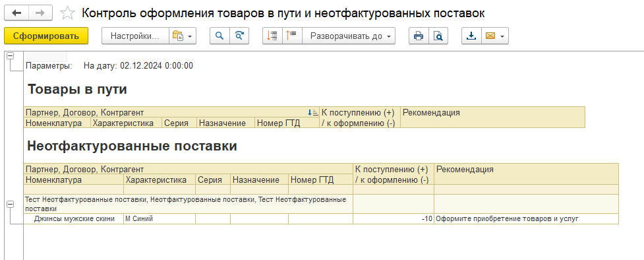Click Номер ГТД header in Неотфактурованные поставки table
644x260 pixels.
coord(320,179)
